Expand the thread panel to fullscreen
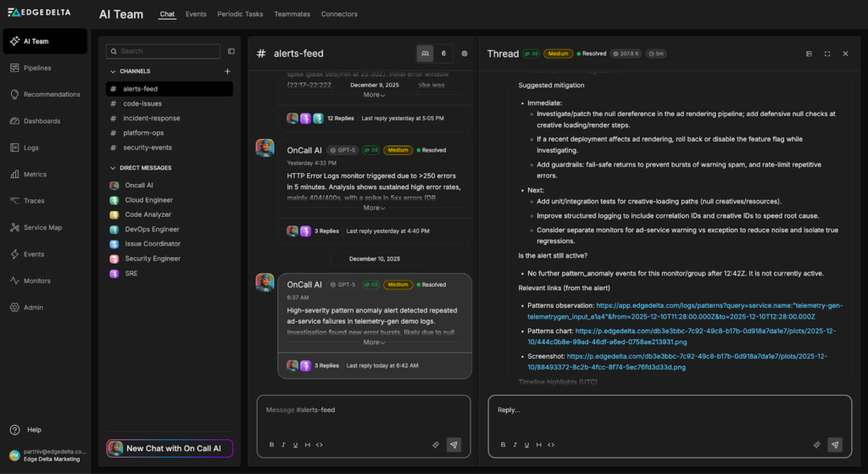Viewport: 868px width, 474px height. (826, 53)
